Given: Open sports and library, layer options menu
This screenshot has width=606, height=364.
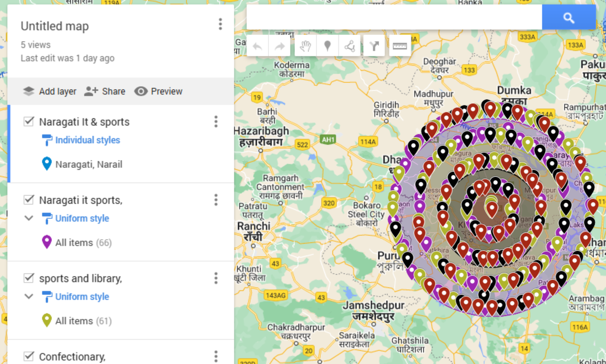Looking at the screenshot, I should click(x=216, y=278).
